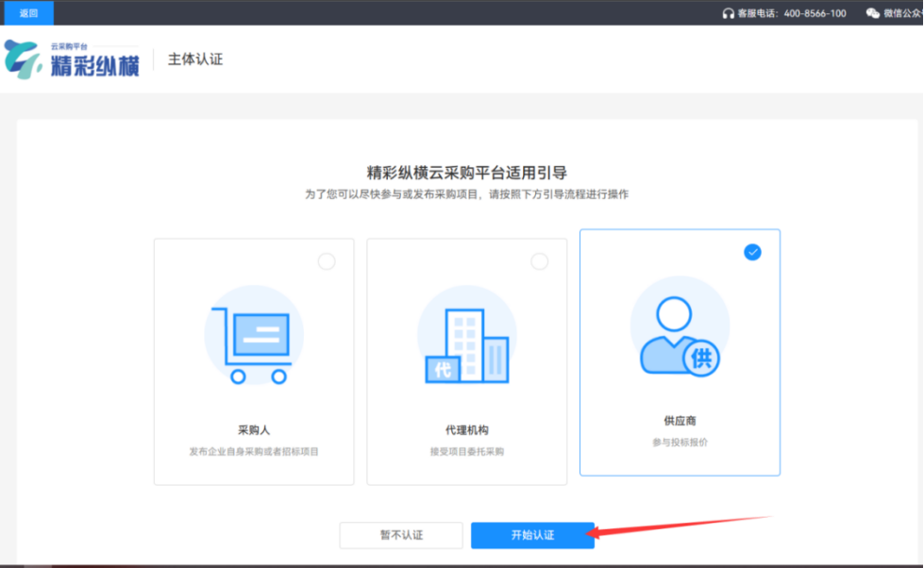The height and width of the screenshot is (568, 924).
Task: Click the headset customer service icon
Action: pyautogui.click(x=729, y=13)
